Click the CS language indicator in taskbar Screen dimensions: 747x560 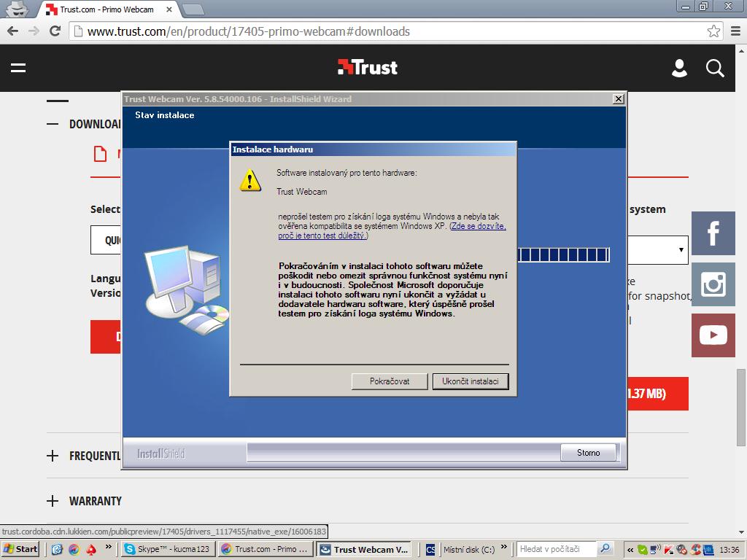430,550
